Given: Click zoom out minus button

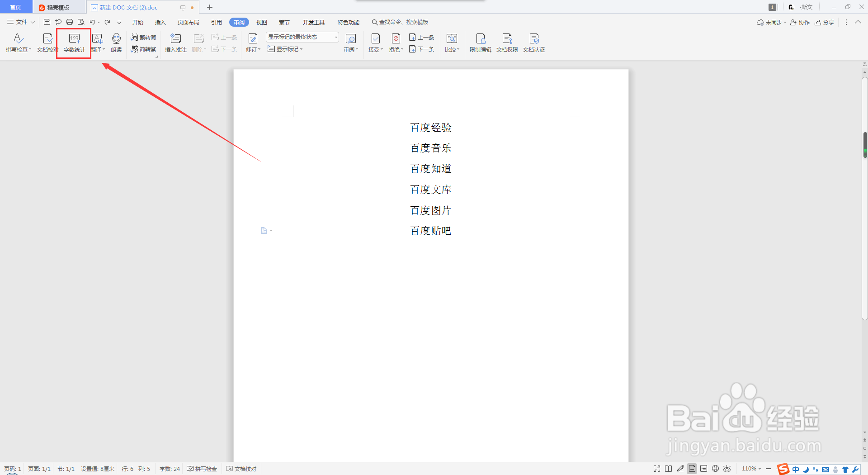Looking at the screenshot, I should (x=768, y=469).
